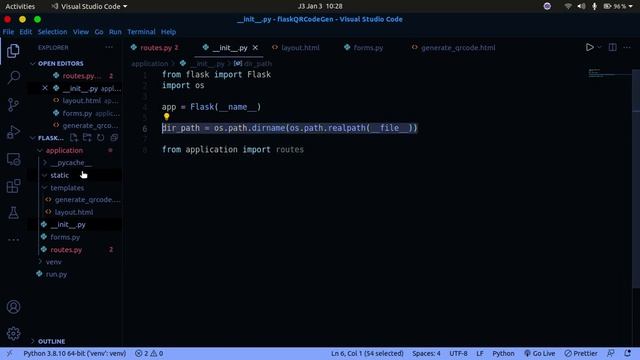Open the Run menu
Image resolution: width=640 pixels, height=360 pixels.
[115, 32]
